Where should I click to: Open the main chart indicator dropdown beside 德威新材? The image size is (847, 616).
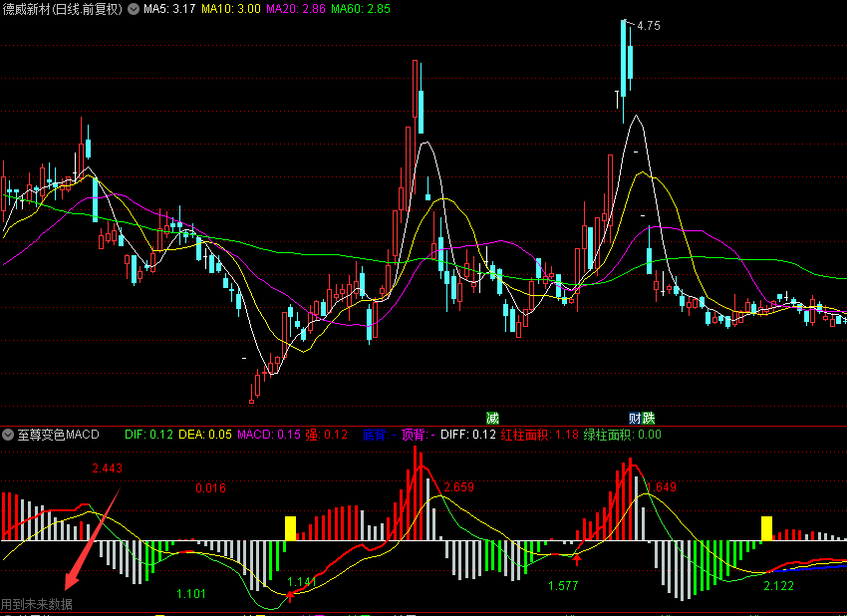point(134,9)
